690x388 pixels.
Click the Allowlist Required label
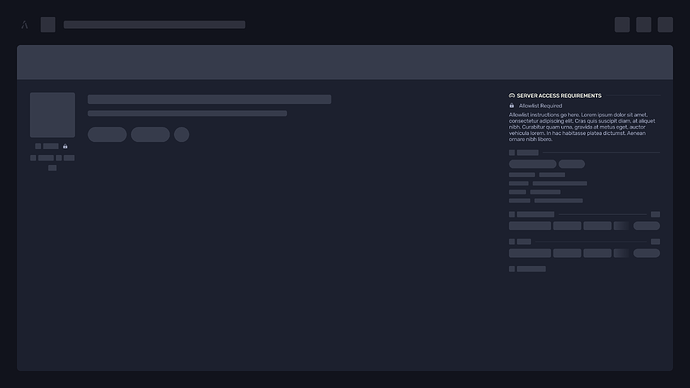click(540, 106)
